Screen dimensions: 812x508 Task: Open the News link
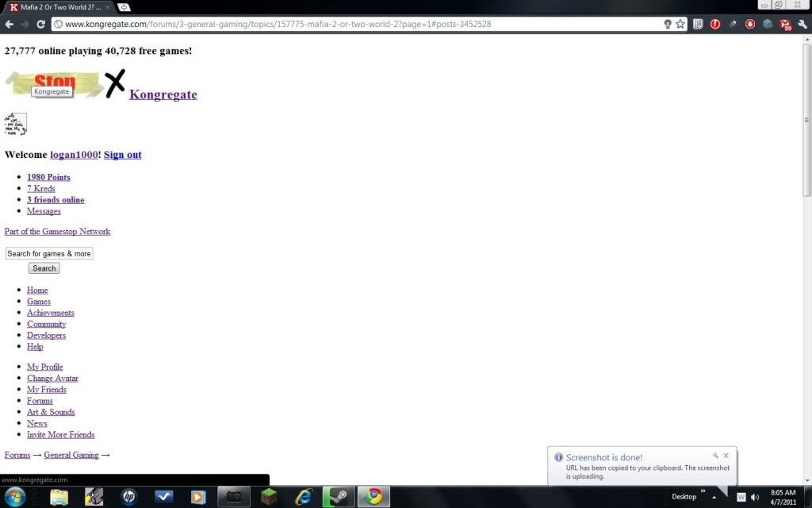(x=36, y=423)
